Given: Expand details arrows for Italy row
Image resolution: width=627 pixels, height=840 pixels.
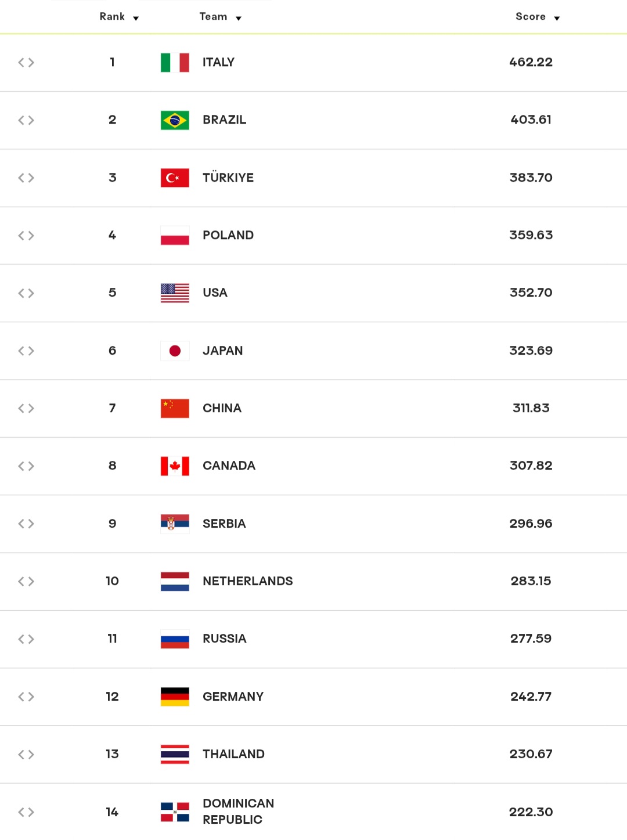Looking at the screenshot, I should tap(26, 63).
